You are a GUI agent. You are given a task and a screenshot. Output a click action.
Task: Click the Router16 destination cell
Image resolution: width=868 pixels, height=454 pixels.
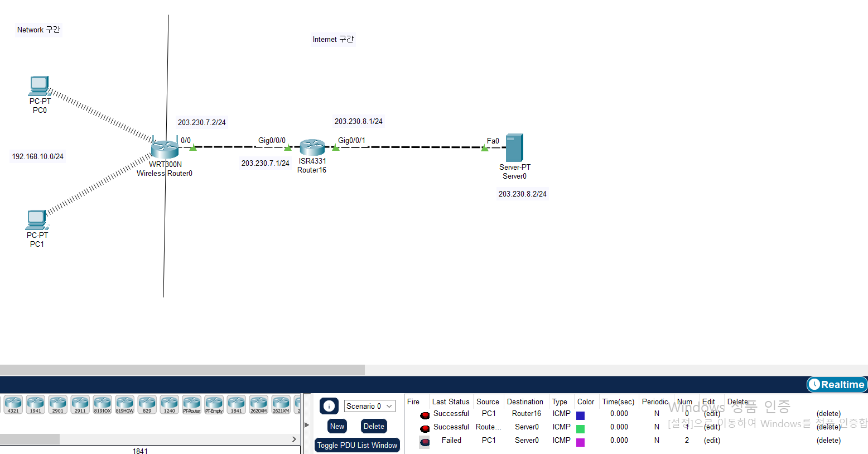pos(527,413)
